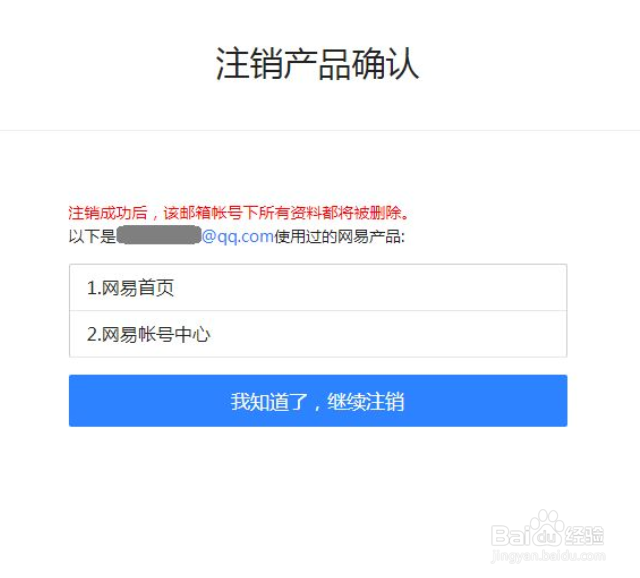Click the gray redacted email name block

159,235
